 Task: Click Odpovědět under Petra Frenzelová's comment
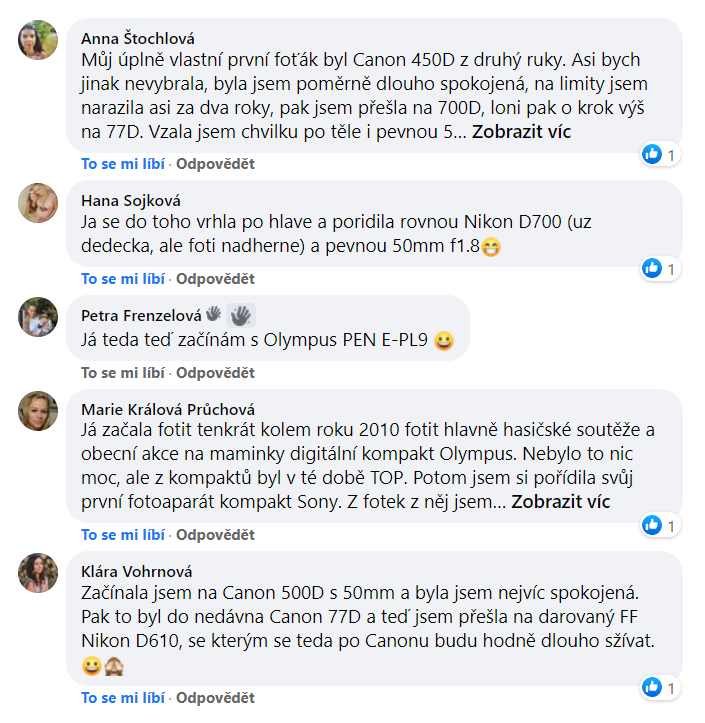point(215,373)
